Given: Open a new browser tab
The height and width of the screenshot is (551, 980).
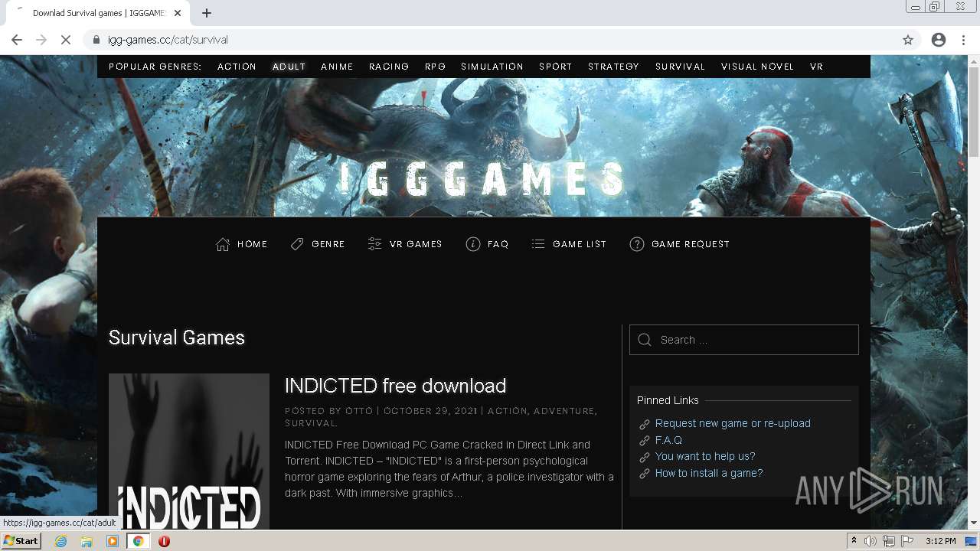Looking at the screenshot, I should pyautogui.click(x=207, y=13).
